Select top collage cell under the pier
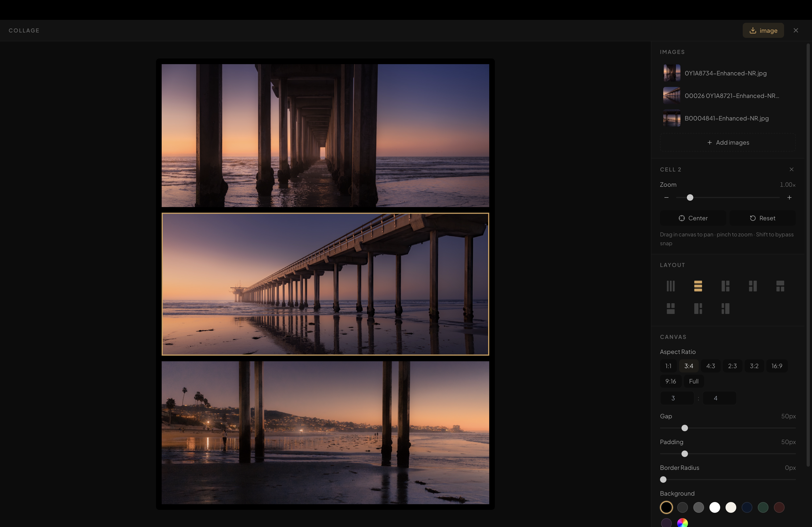This screenshot has width=812, height=527. [325, 136]
